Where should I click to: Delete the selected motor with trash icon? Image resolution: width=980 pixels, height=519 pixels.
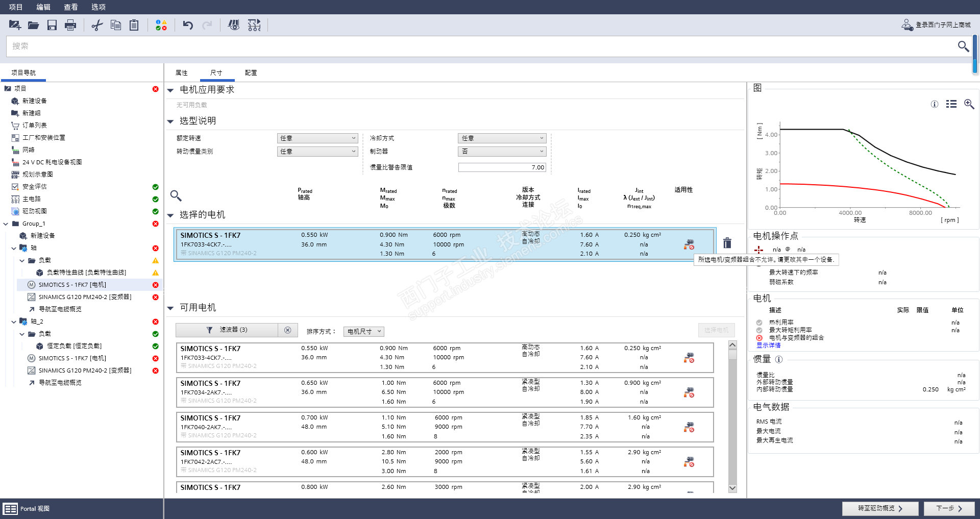[727, 243]
